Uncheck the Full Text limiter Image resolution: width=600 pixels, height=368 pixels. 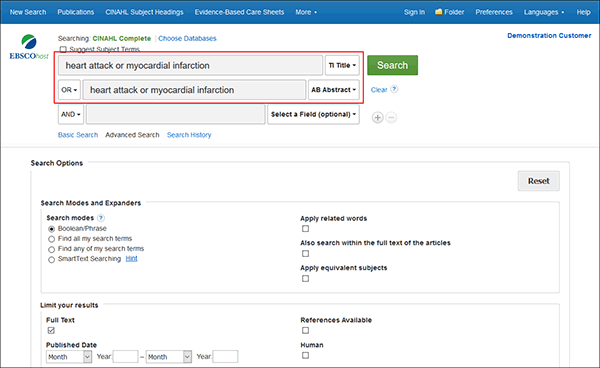click(x=51, y=330)
